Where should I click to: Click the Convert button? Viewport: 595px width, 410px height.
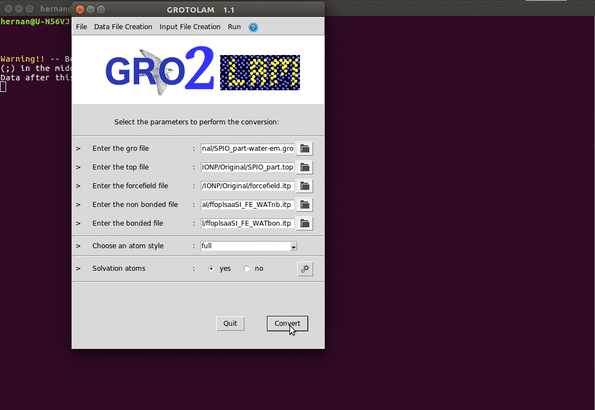point(287,323)
